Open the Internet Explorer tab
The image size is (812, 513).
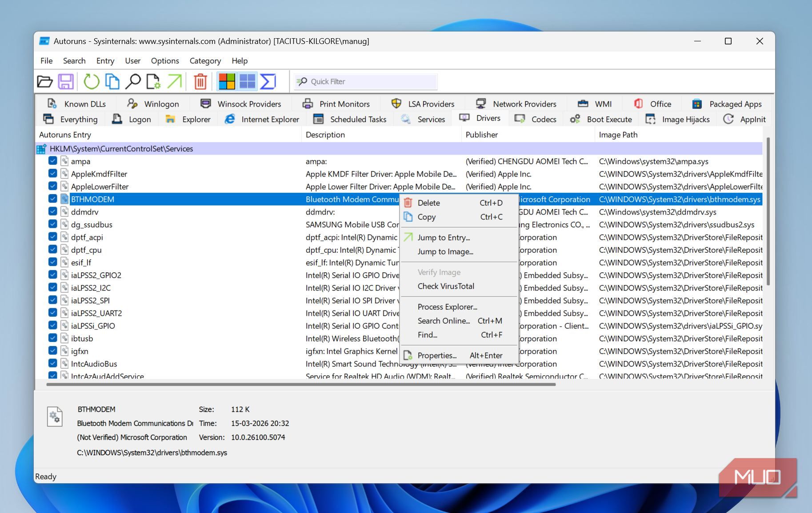pos(262,119)
